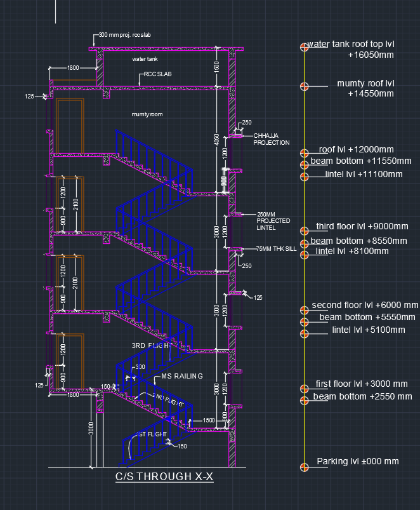
Task: Click the "water tank" room label
Action: pyautogui.click(x=145, y=59)
